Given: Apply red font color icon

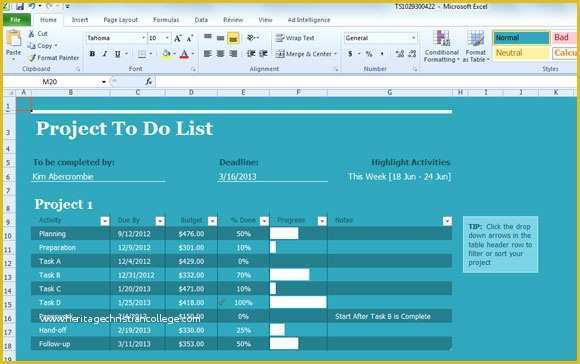Looking at the screenshot, I should (x=184, y=54).
